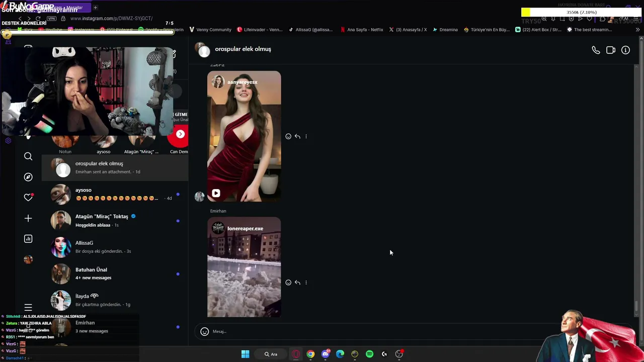
Task: Open conversation information panel
Action: (x=625, y=50)
